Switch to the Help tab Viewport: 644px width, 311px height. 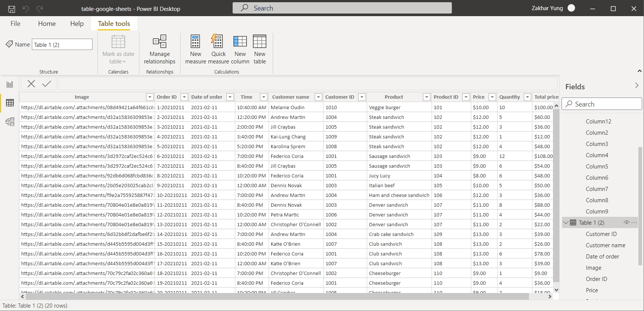[x=77, y=24]
